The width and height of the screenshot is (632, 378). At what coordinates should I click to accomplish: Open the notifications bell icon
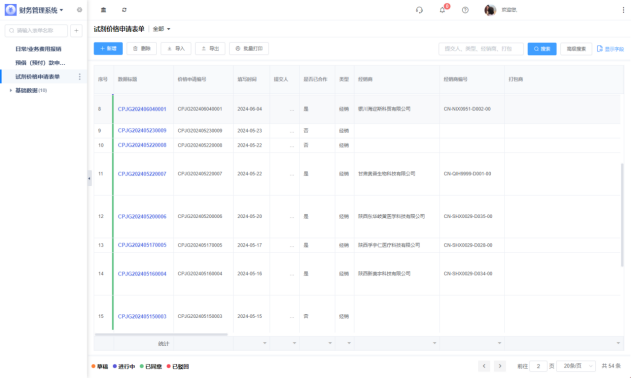pyautogui.click(x=442, y=10)
